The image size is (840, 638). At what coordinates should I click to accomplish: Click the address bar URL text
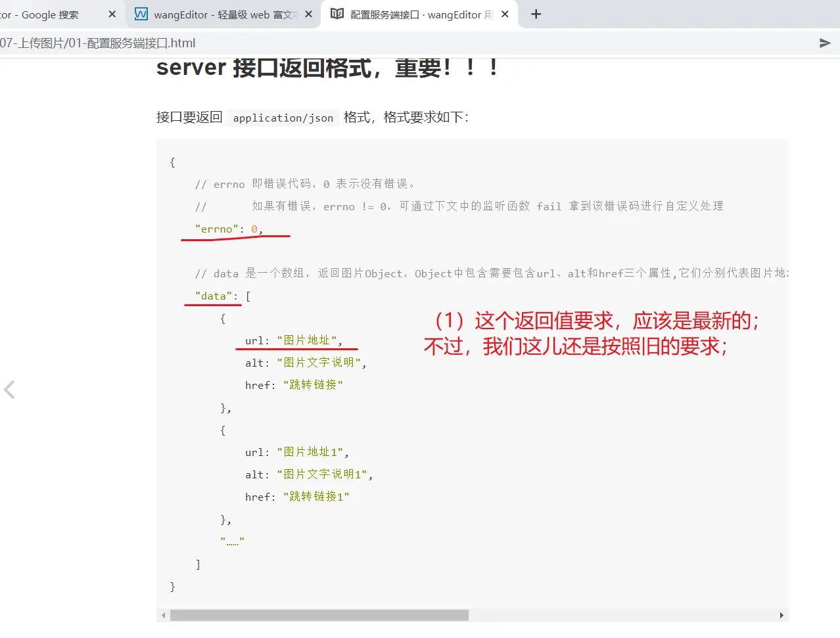[98, 43]
